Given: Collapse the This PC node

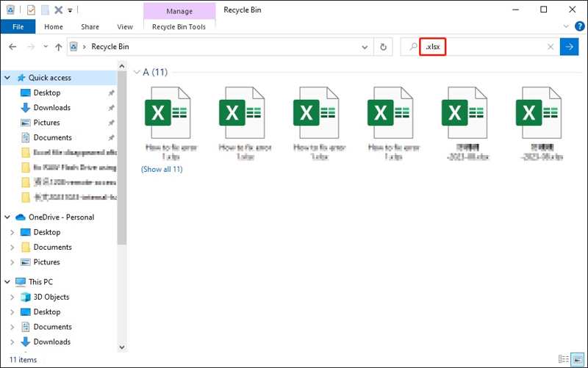Looking at the screenshot, I should click(7, 281).
